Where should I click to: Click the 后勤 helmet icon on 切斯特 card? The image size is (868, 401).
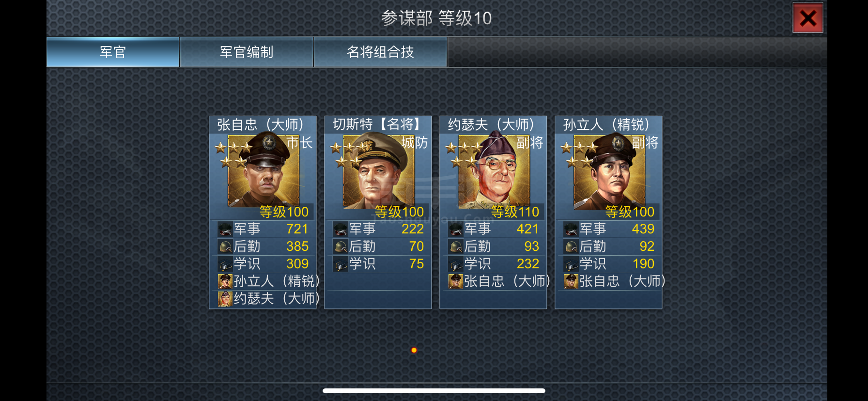coord(340,247)
